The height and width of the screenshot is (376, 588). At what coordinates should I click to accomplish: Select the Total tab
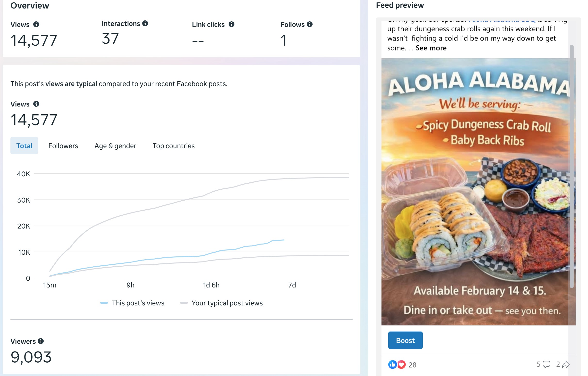24,146
